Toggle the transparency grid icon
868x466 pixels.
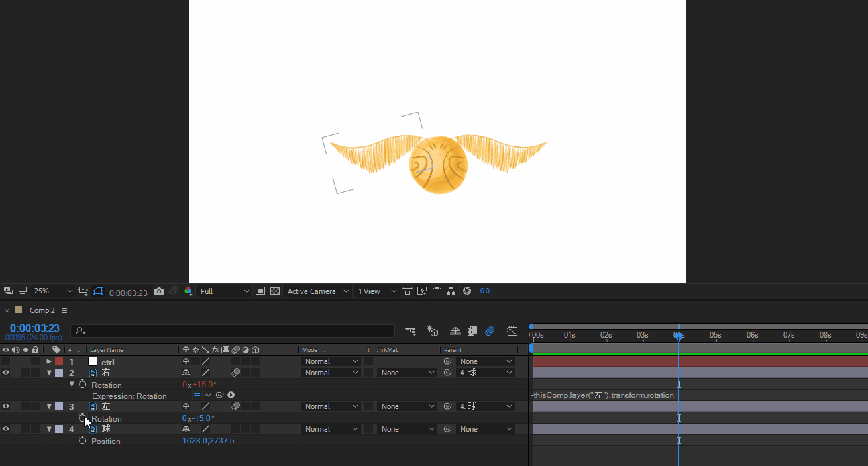(275, 291)
